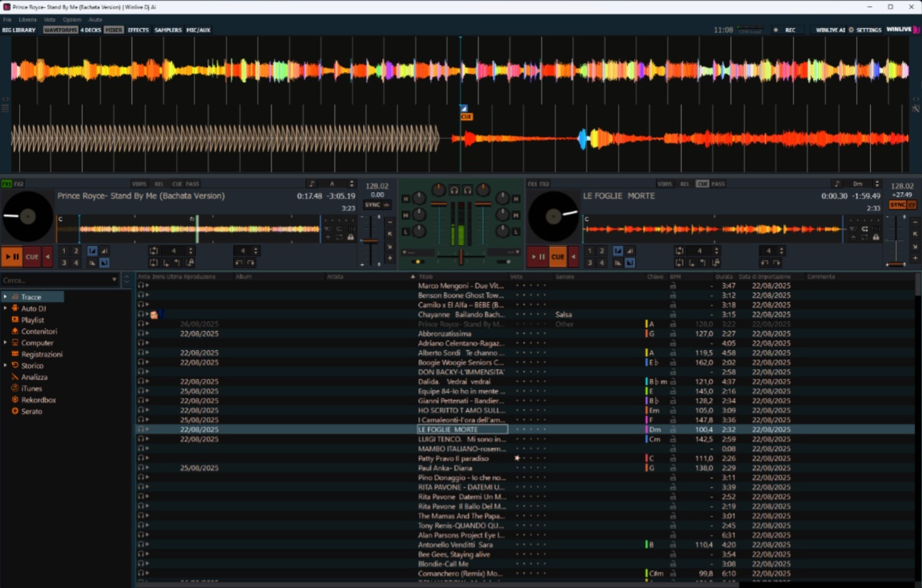Open Rekordbox library source
The image size is (922, 588).
tap(38, 400)
